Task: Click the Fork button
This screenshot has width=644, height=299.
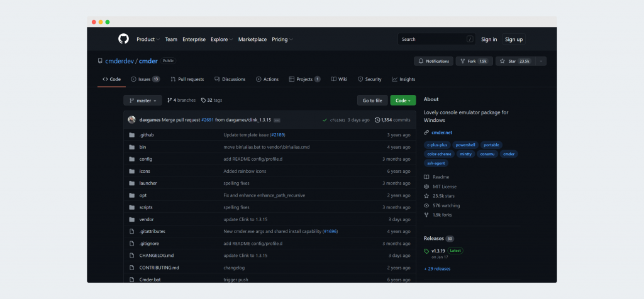Action: click(x=474, y=61)
